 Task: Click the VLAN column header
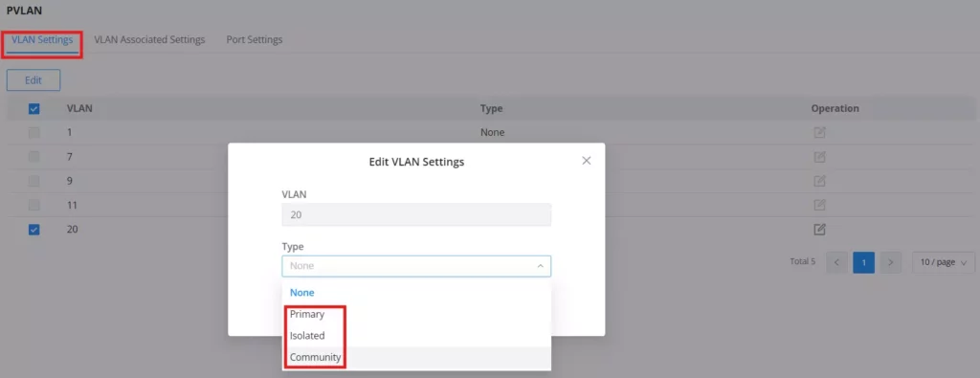tap(79, 109)
